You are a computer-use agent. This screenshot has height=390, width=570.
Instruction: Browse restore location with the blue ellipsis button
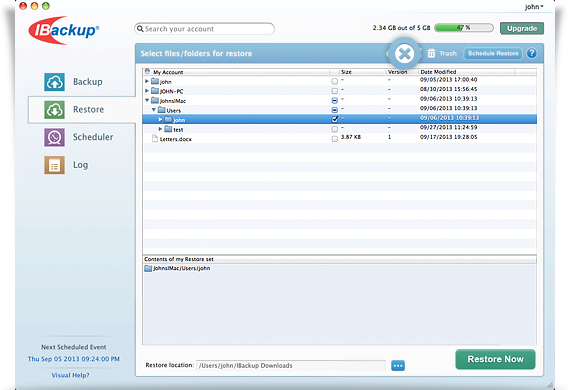click(x=398, y=366)
